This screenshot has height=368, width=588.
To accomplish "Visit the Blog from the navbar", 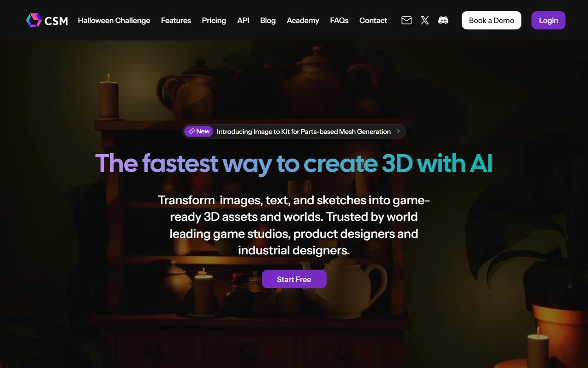I will pyautogui.click(x=268, y=20).
